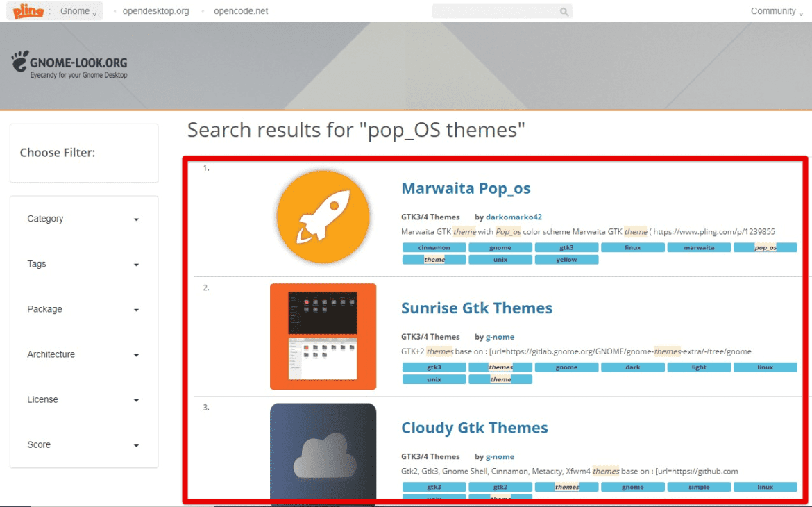This screenshot has width=812, height=507.
Task: Expand the Category filter
Action: pyautogui.click(x=83, y=218)
